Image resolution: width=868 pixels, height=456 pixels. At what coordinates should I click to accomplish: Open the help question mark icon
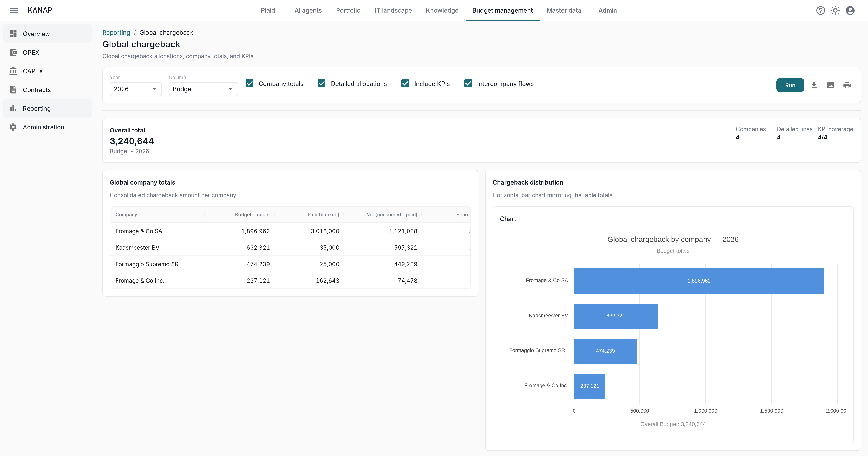point(820,10)
